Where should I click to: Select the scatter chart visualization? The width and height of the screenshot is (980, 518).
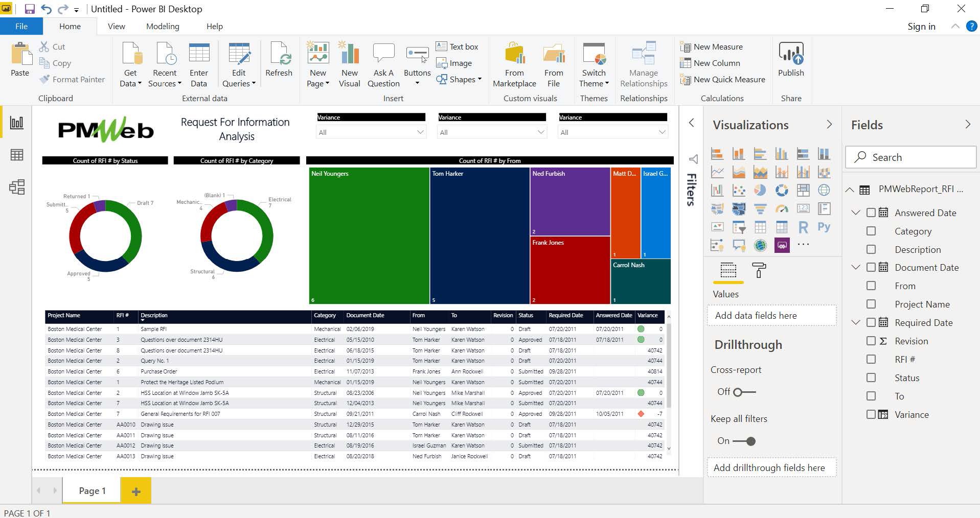(x=739, y=190)
